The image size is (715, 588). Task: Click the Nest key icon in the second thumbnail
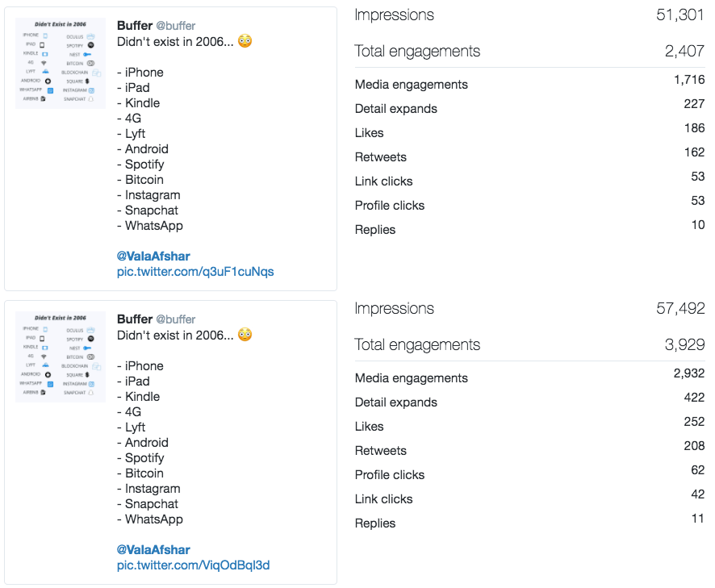86,348
